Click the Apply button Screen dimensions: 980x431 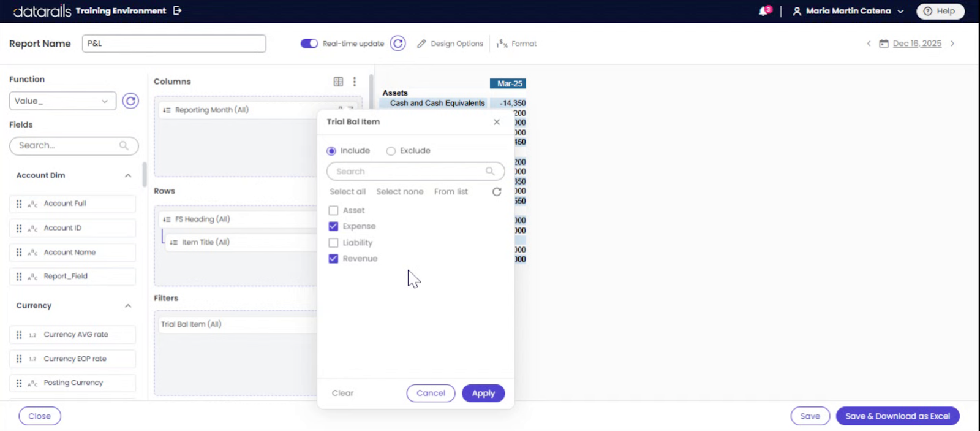coord(483,394)
